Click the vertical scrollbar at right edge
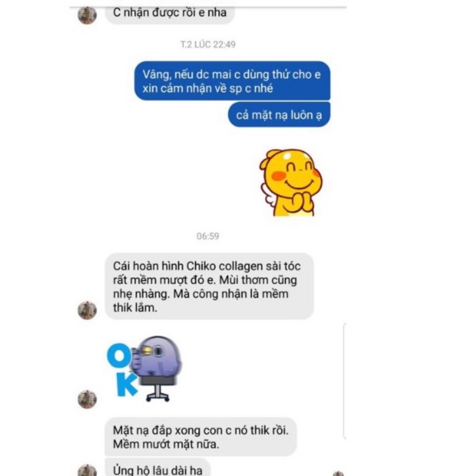Screen dimensions: 476x476 345,381
